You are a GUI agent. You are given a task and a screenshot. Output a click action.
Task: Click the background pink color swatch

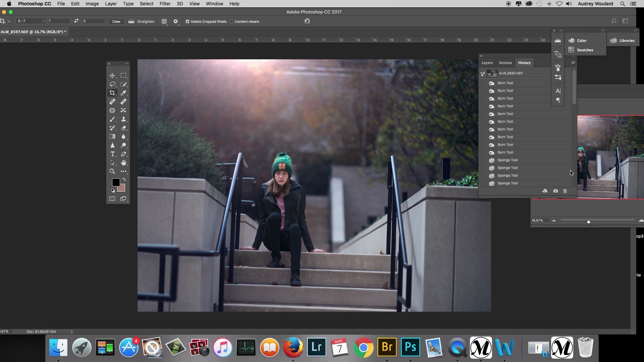pos(122,189)
